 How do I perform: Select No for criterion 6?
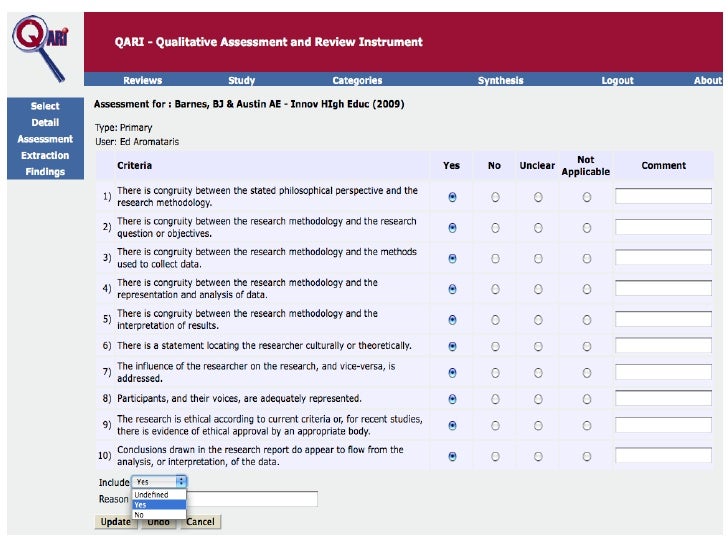(x=495, y=346)
